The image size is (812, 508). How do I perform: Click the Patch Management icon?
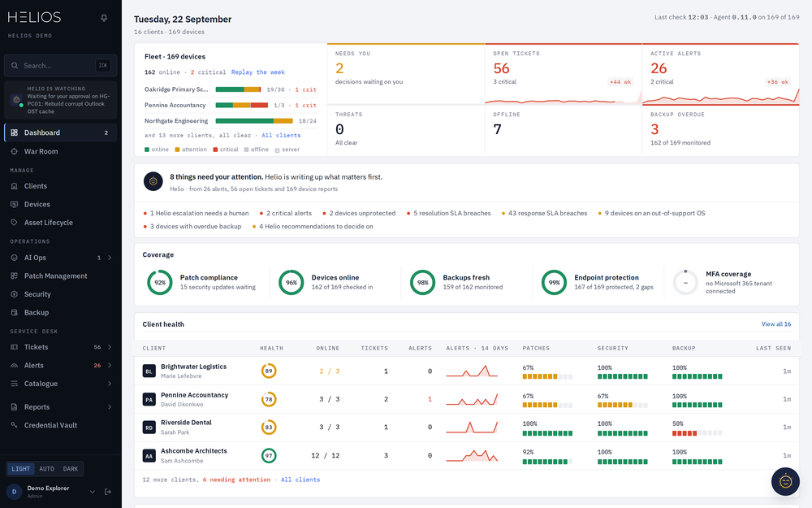click(14, 276)
